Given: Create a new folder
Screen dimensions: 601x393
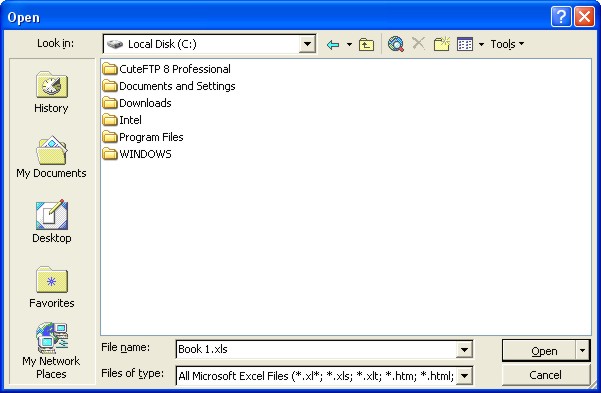Looking at the screenshot, I should pos(442,44).
